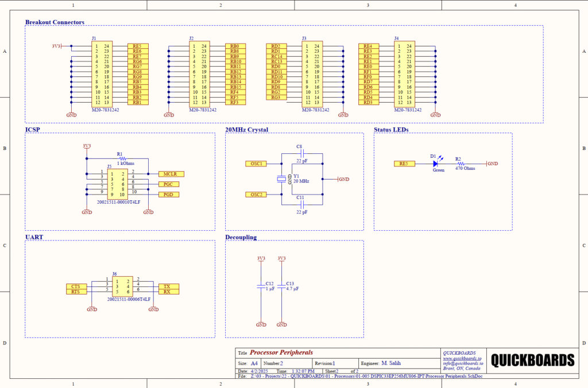
Task: Select the CTS port on UART
Action: pos(76,286)
